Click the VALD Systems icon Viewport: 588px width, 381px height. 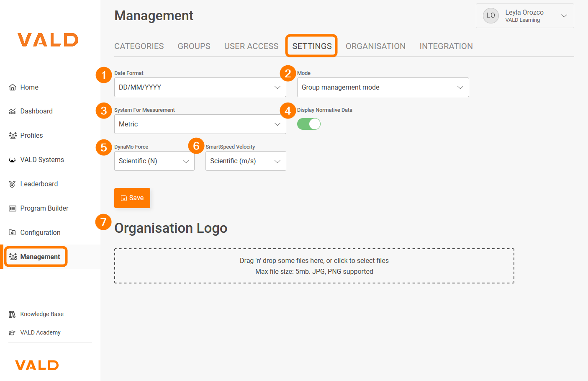12,160
